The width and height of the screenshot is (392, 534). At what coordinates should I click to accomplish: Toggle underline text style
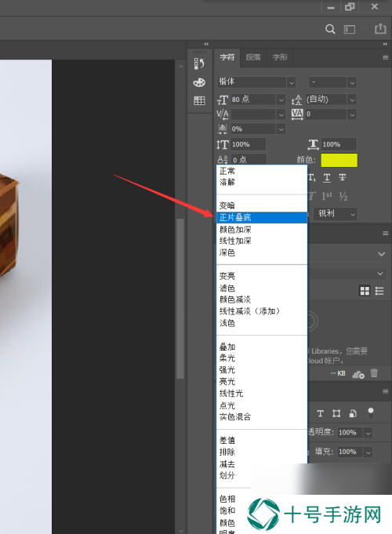(x=327, y=177)
